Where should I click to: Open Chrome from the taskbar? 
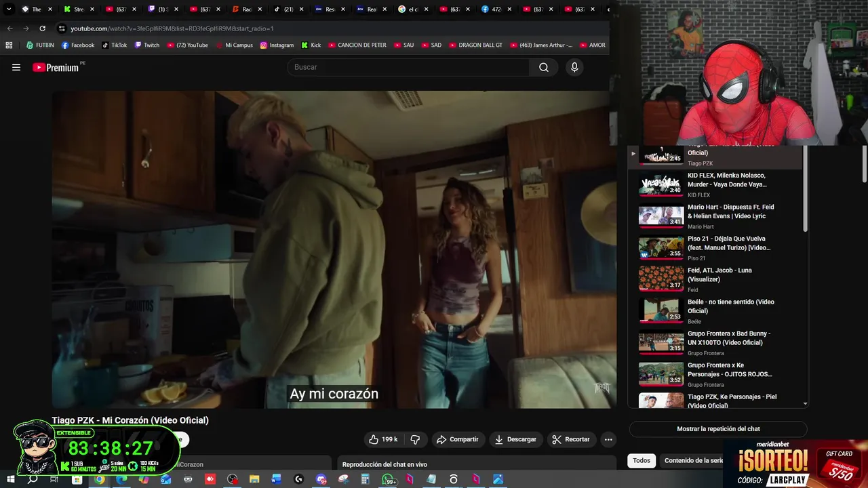[x=100, y=479]
